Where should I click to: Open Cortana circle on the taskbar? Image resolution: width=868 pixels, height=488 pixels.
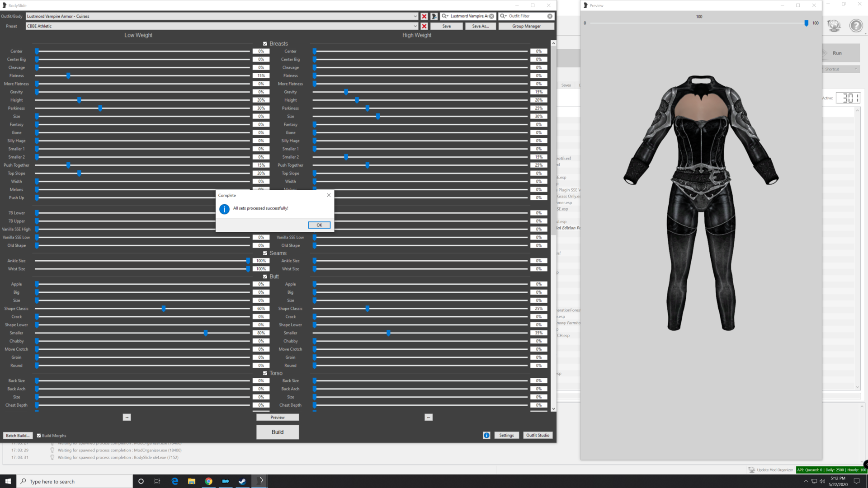pyautogui.click(x=141, y=481)
